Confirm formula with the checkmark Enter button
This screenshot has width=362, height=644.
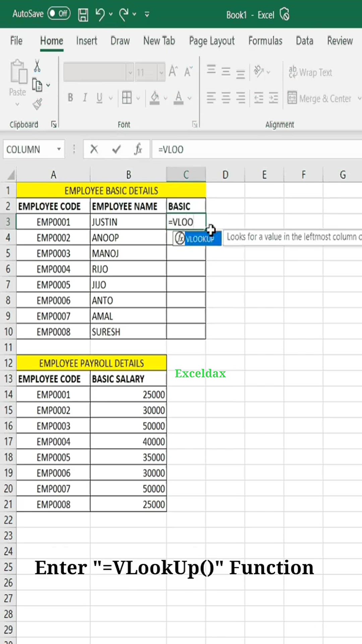(116, 149)
